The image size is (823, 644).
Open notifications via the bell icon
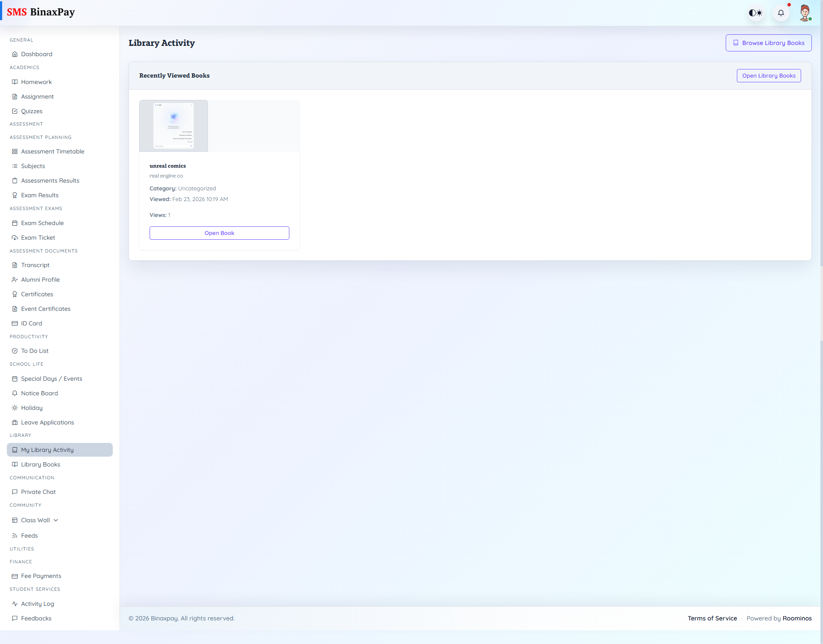[x=781, y=13]
